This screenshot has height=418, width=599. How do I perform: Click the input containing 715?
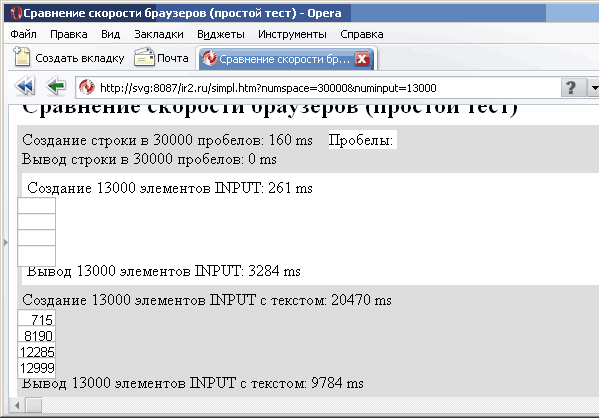pyautogui.click(x=37, y=318)
